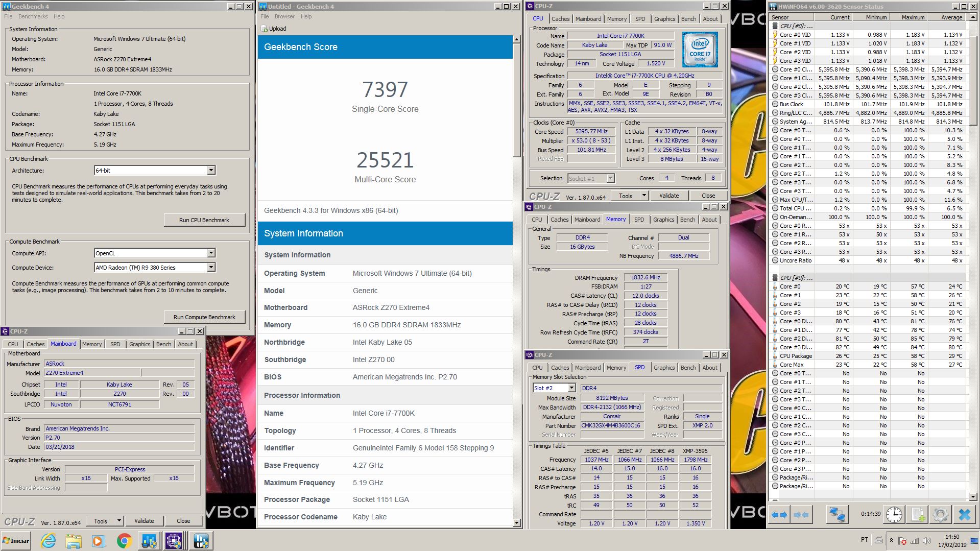
Task: Switch to Caches tab in CPU-Z CPU window
Action: [x=560, y=19]
